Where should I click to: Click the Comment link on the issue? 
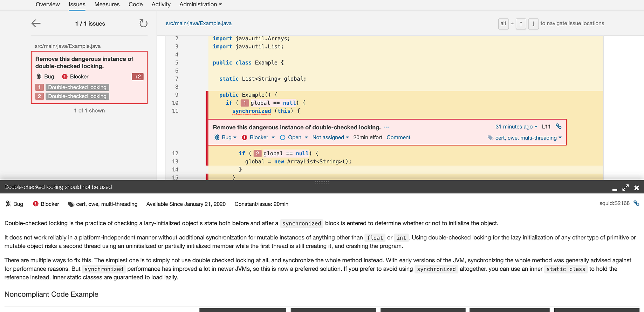pyautogui.click(x=398, y=137)
